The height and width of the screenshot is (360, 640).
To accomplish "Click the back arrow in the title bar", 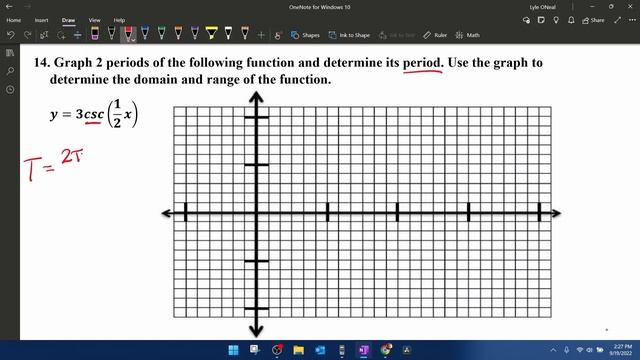I will (9, 7).
